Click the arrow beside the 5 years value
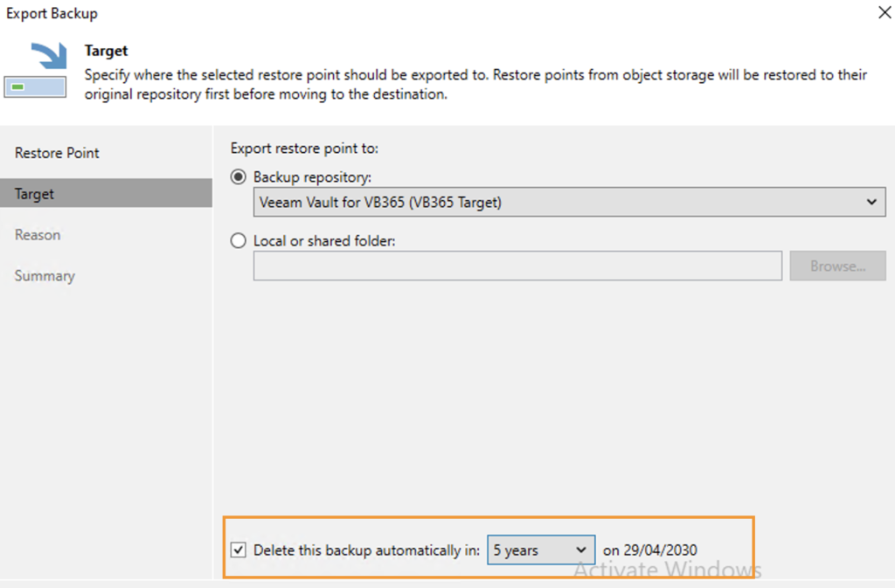895x588 pixels. pyautogui.click(x=581, y=550)
